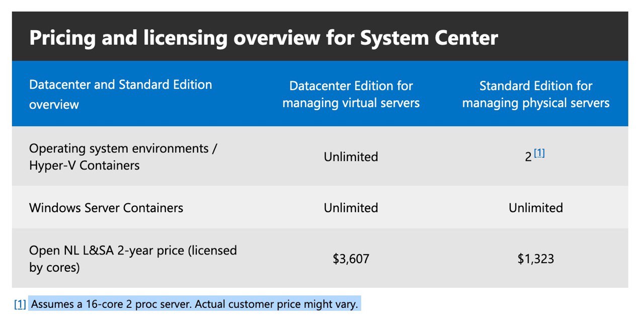Click the [1] footnote marker below the table
644x324 pixels.
20,304
